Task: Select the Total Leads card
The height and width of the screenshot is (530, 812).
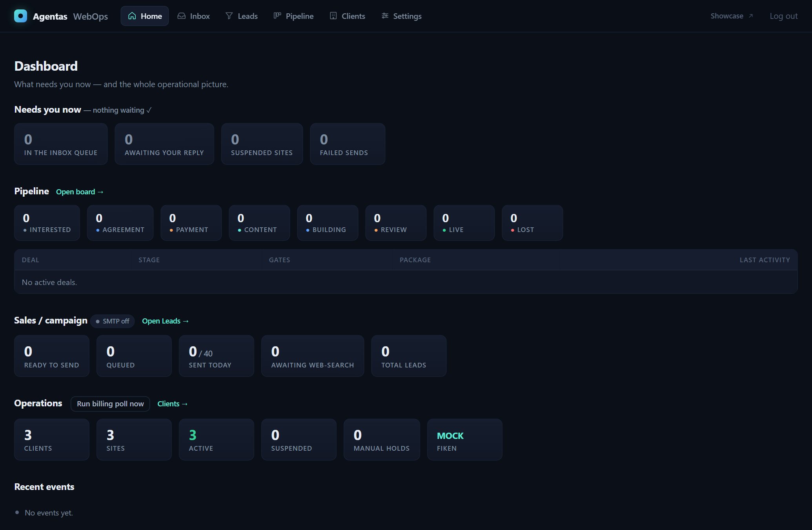Action: coord(409,356)
